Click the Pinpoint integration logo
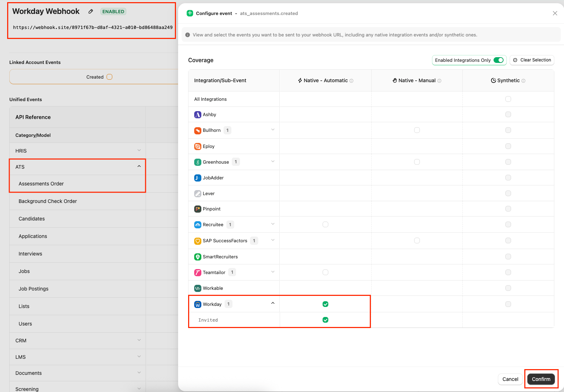 [198, 209]
